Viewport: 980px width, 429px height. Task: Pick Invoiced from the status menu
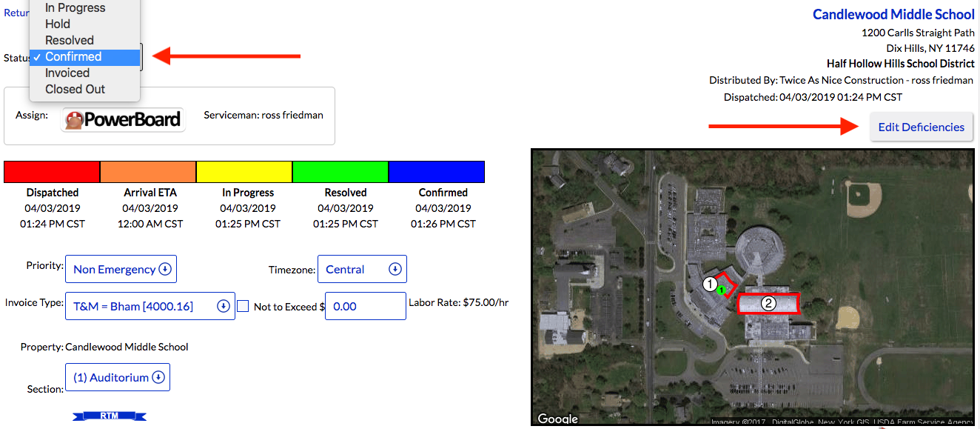point(67,73)
